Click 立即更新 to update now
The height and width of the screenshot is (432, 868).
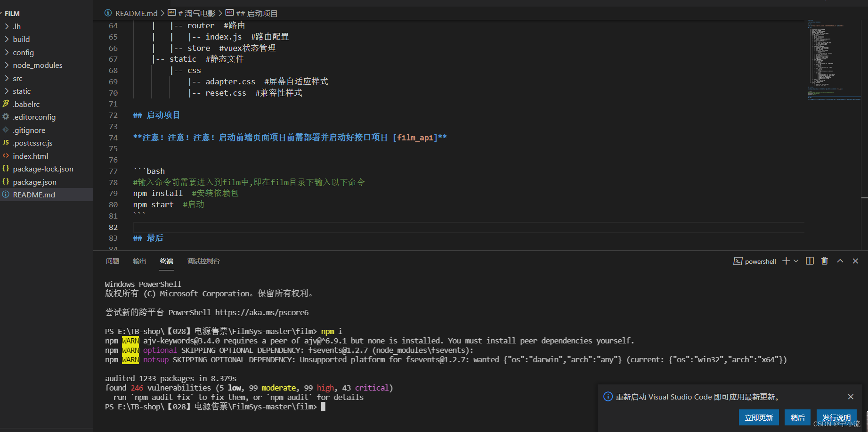(759, 417)
